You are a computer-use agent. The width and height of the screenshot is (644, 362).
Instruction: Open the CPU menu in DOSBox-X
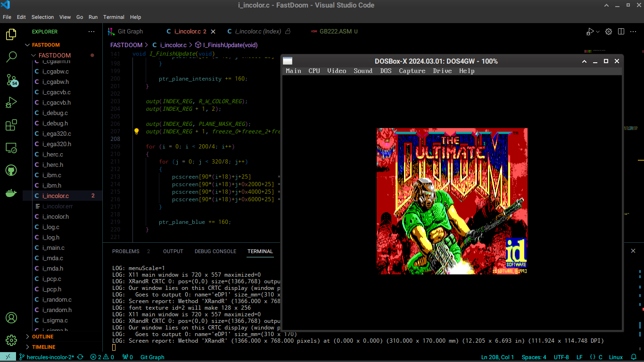pyautogui.click(x=314, y=71)
